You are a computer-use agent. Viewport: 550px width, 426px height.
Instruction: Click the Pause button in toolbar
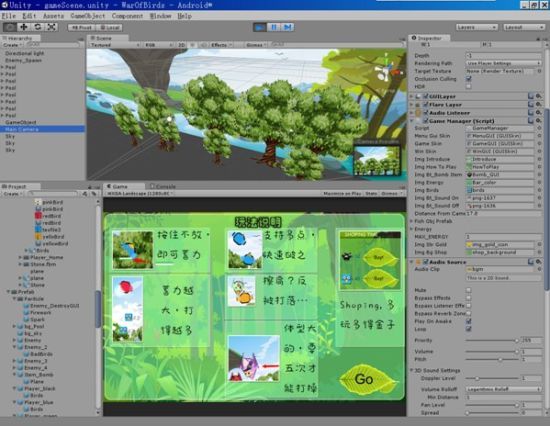pos(274,27)
